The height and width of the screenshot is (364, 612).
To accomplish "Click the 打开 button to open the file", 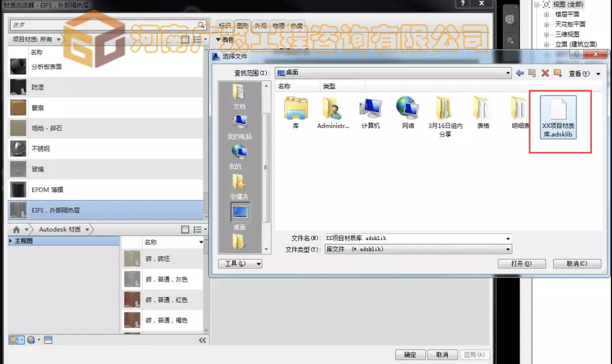I will [x=521, y=263].
